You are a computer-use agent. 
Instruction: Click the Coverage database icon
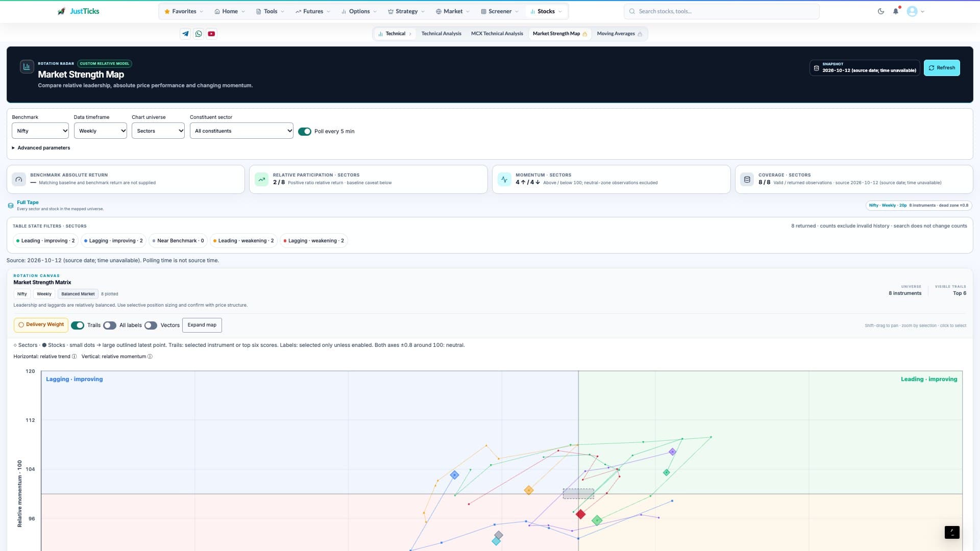click(x=747, y=179)
